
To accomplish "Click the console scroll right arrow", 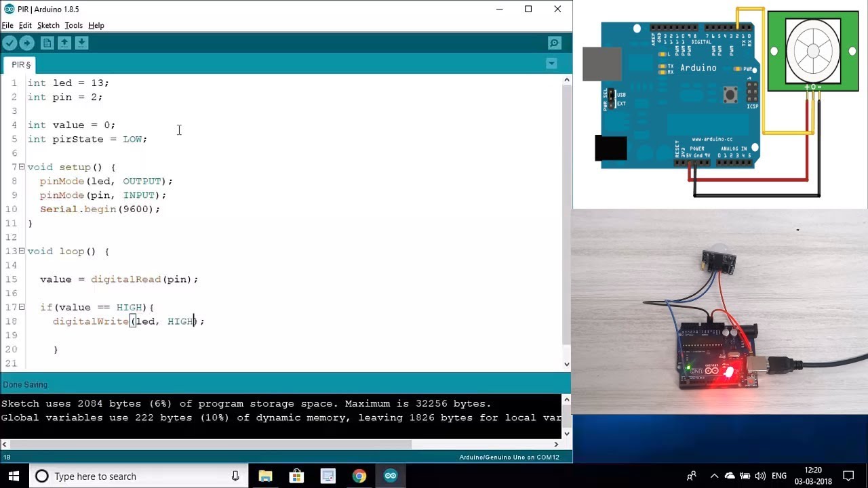I will coord(557,445).
